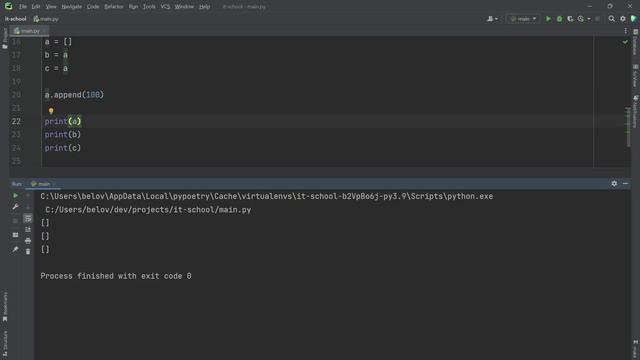This screenshot has width=640, height=360.
Task: Click python.exe path line in console
Action: point(267,196)
